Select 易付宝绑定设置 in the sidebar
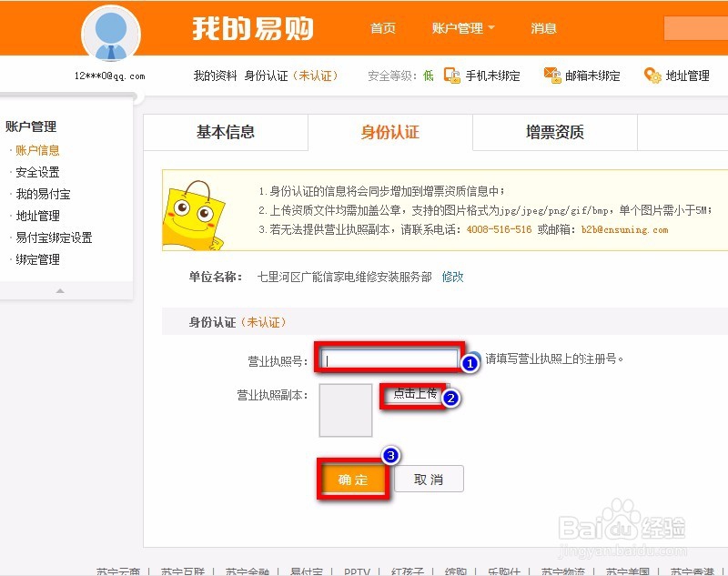This screenshot has width=728, height=576. (54, 237)
